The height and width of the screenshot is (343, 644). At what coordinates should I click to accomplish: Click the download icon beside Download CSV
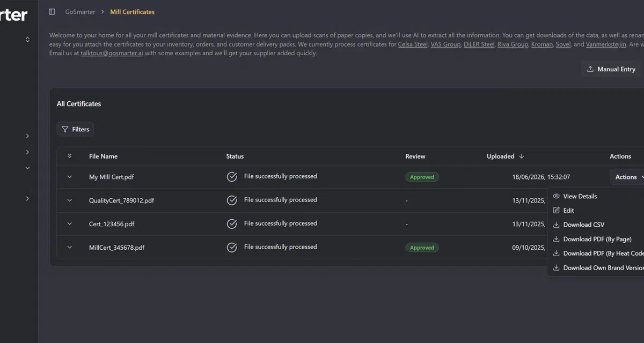[x=556, y=225]
